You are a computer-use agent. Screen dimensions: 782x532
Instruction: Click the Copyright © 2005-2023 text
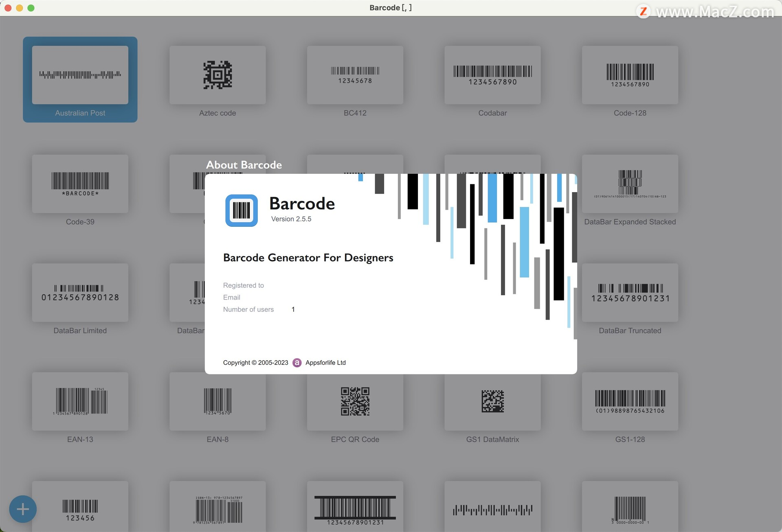[255, 363]
